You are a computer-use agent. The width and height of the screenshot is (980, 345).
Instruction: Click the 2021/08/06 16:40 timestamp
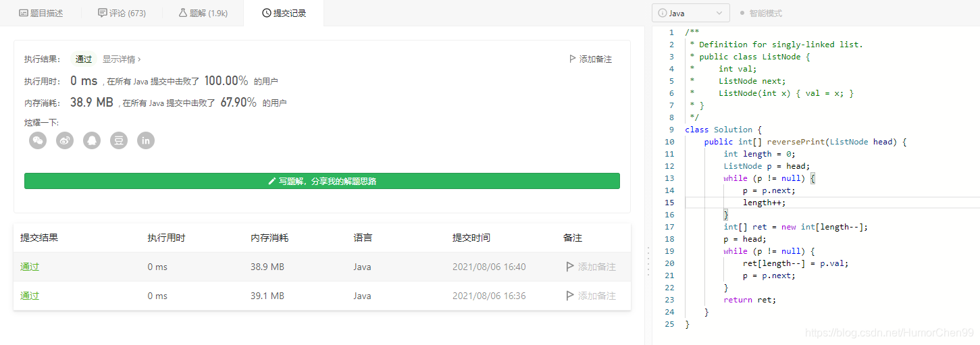pos(489,267)
